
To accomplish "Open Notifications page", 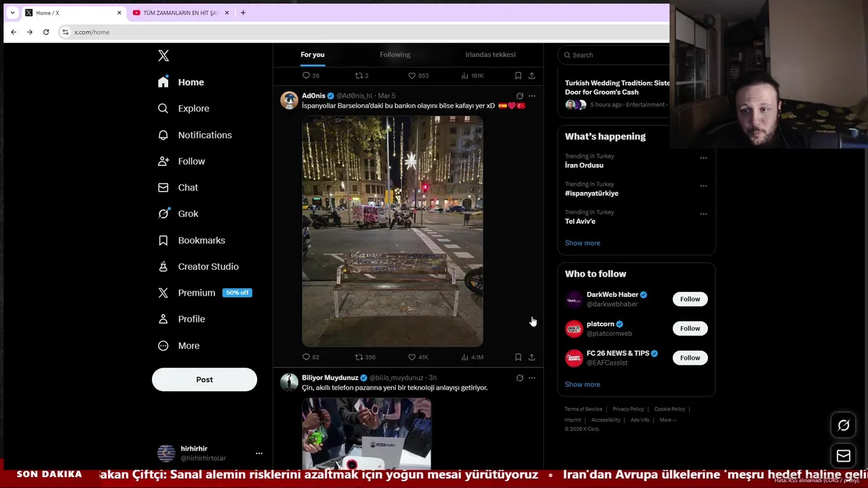I will tap(195, 135).
